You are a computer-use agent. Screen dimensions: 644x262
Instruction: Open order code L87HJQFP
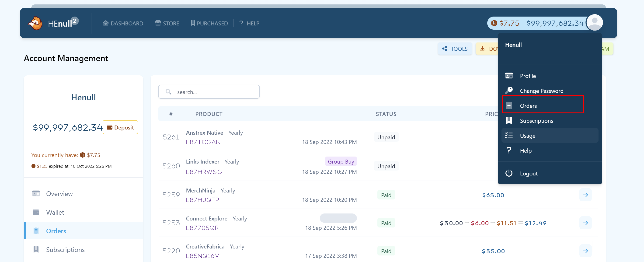tap(202, 200)
